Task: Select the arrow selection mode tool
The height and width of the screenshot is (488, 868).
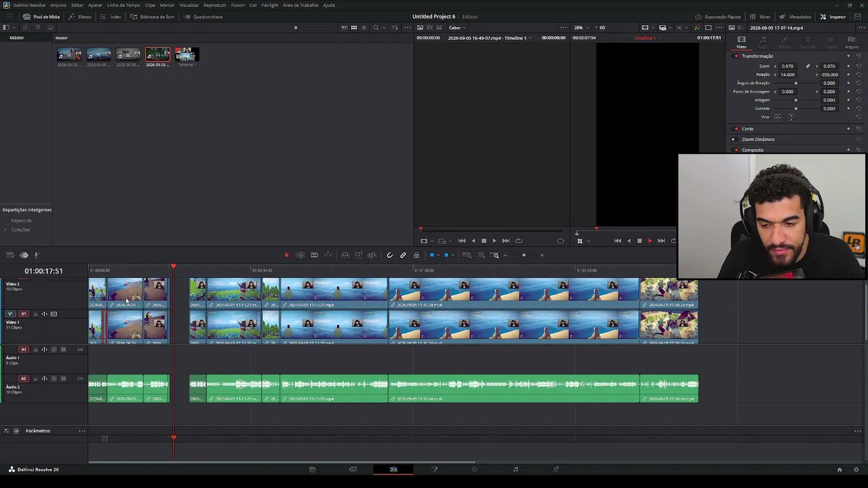Action: (286, 255)
